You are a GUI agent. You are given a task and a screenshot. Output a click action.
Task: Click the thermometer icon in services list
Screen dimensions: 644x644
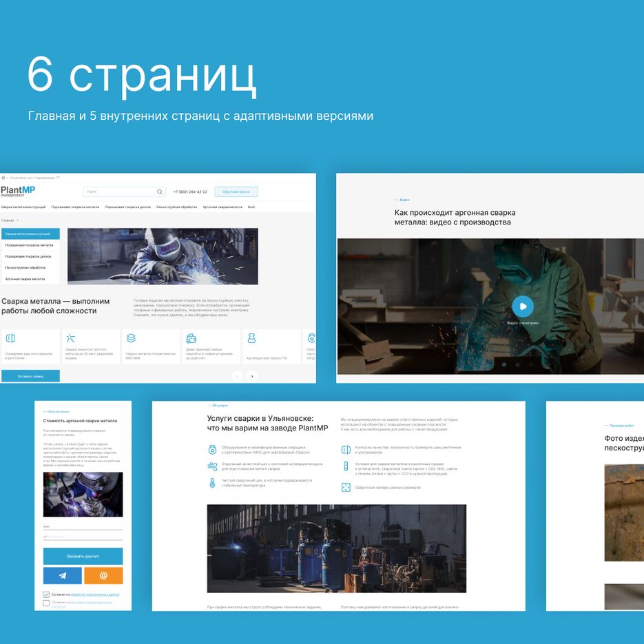click(212, 483)
